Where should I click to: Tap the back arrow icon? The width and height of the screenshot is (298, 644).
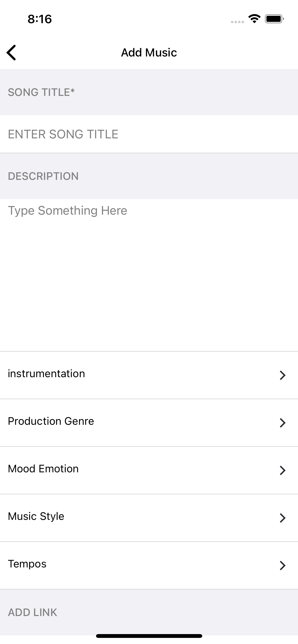(11, 53)
